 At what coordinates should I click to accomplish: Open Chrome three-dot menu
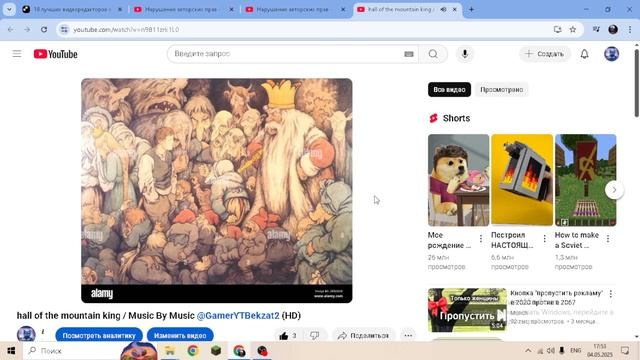630,29
